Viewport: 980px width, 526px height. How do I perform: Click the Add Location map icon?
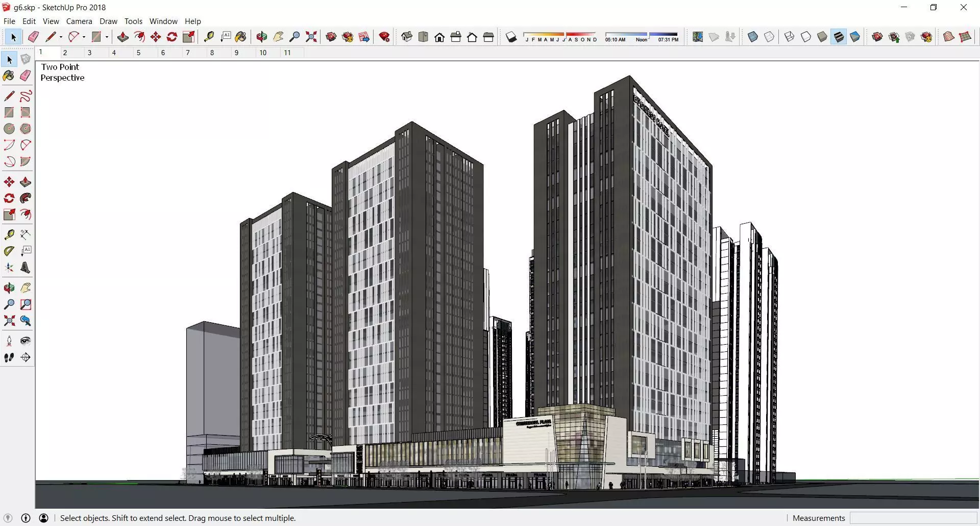pyautogui.click(x=698, y=37)
